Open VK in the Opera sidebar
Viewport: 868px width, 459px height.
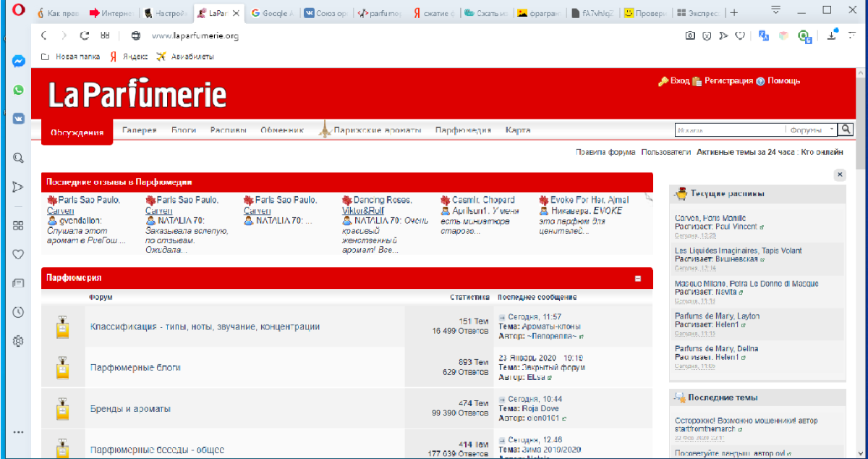(x=18, y=119)
